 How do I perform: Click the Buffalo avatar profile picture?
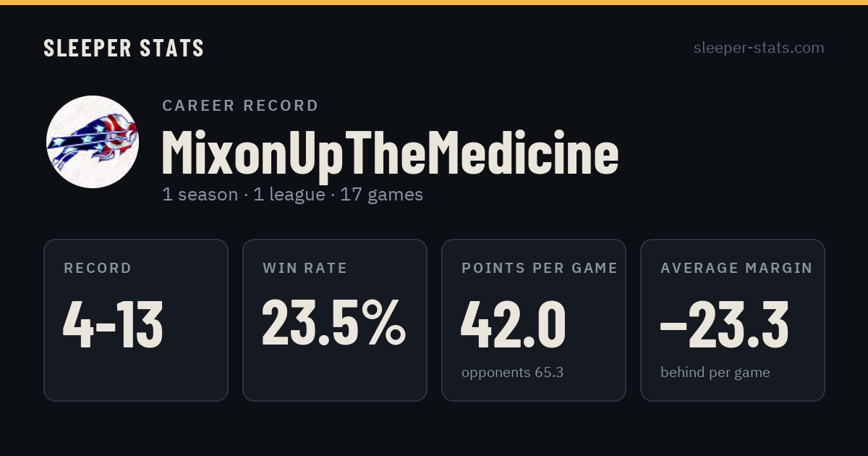coord(93,142)
